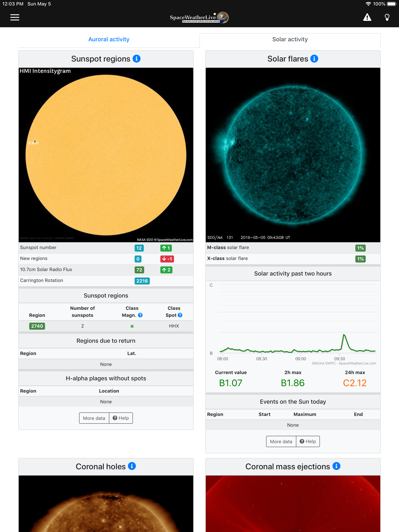Open info for Sunspot regions heading
Viewport: 399px width, 532px height.
[137, 59]
